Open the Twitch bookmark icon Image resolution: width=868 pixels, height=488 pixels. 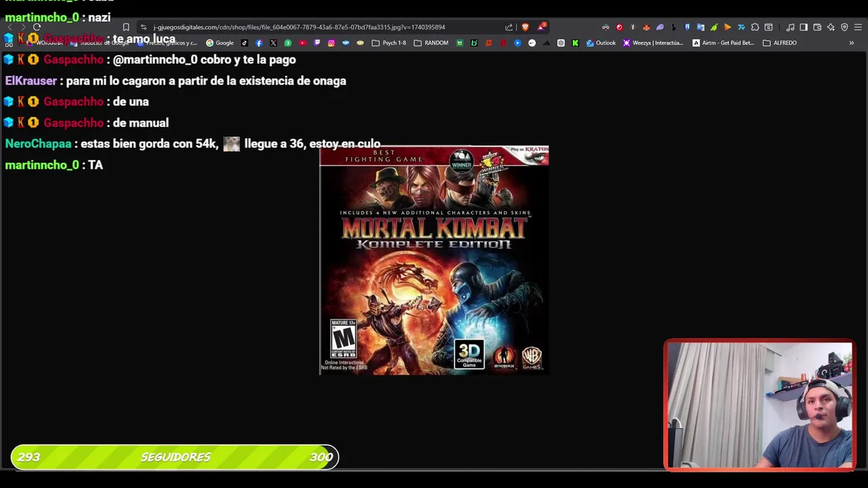317,43
